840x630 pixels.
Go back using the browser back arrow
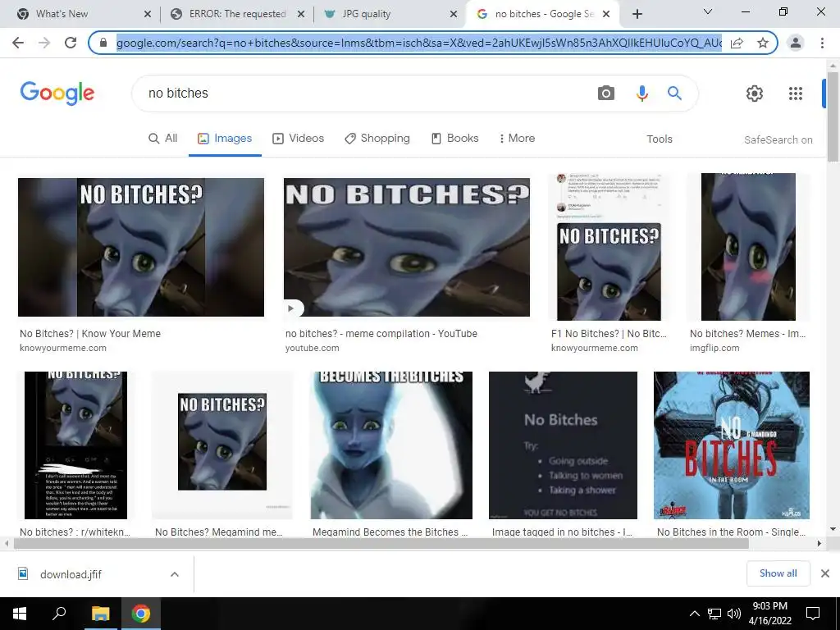tap(18, 43)
